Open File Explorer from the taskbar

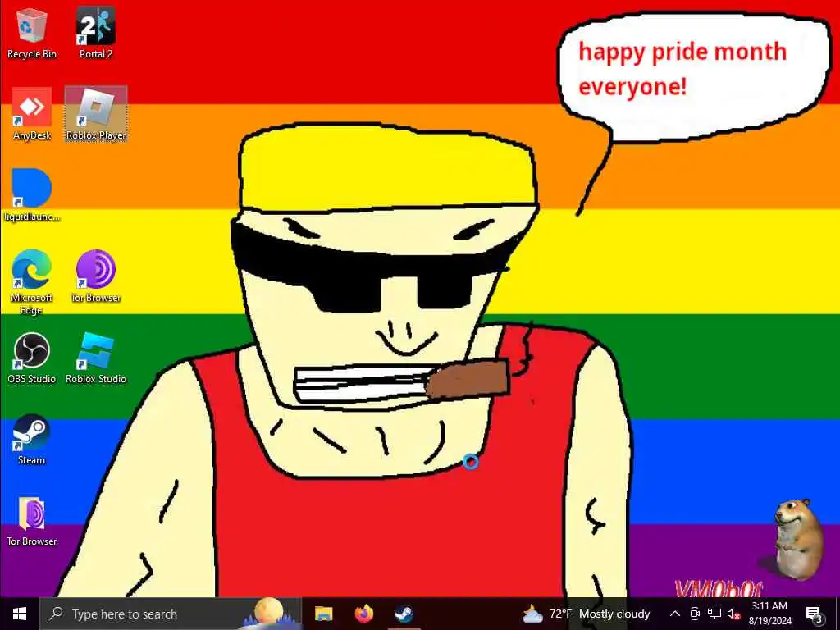(x=323, y=614)
